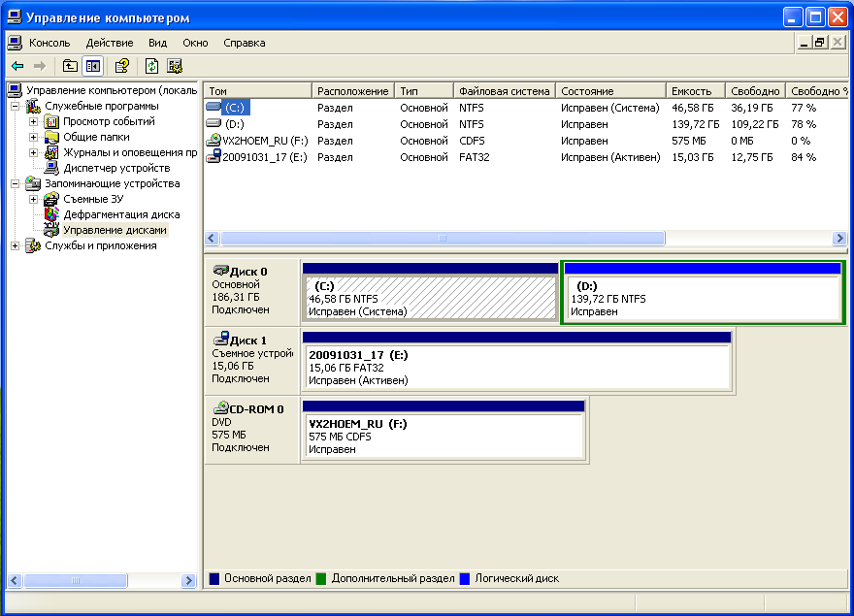Click the green Дополнительный раздел legend swatch
854x616 pixels.
(x=322, y=579)
